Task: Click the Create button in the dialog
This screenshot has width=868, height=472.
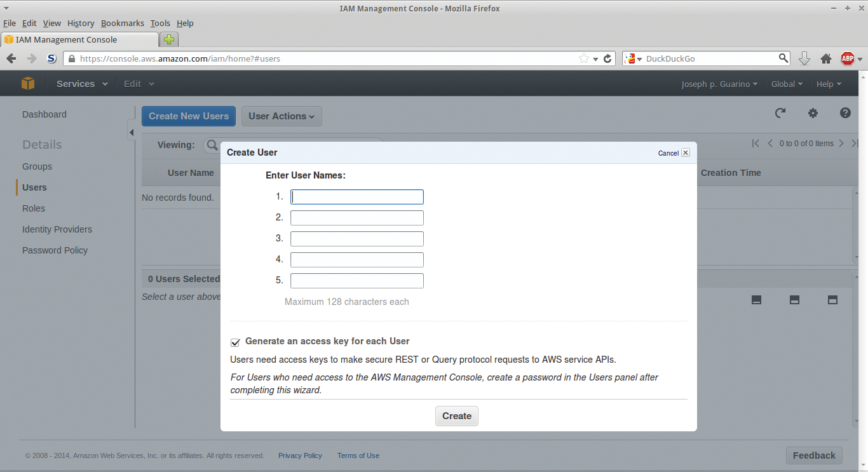Action: point(456,415)
